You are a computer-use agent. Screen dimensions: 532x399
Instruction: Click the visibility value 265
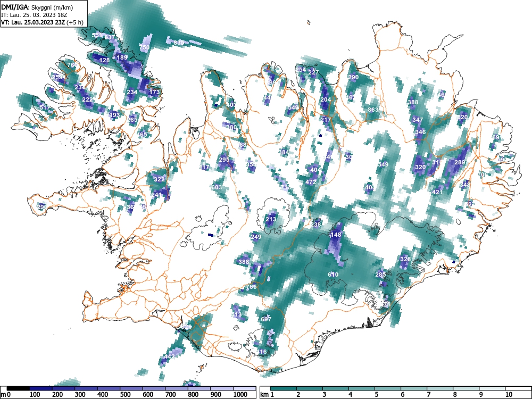click(x=132, y=119)
